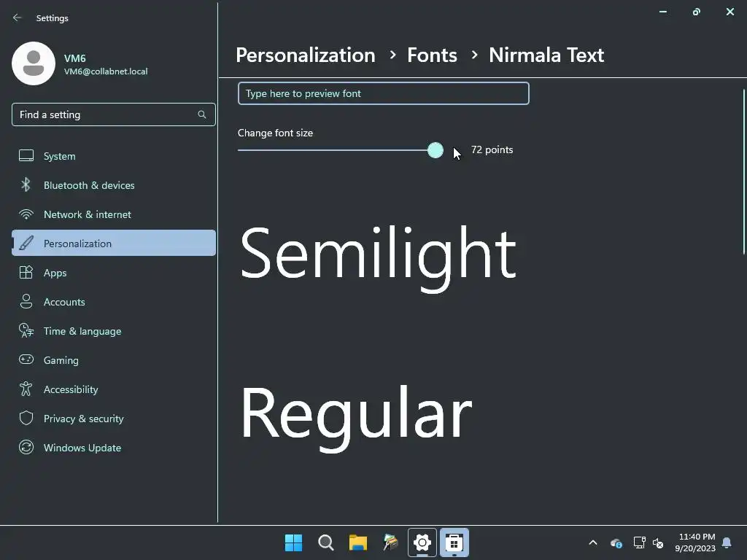The width and height of the screenshot is (747, 560).
Task: Open Windows Update via its refresh icon
Action: click(26, 447)
